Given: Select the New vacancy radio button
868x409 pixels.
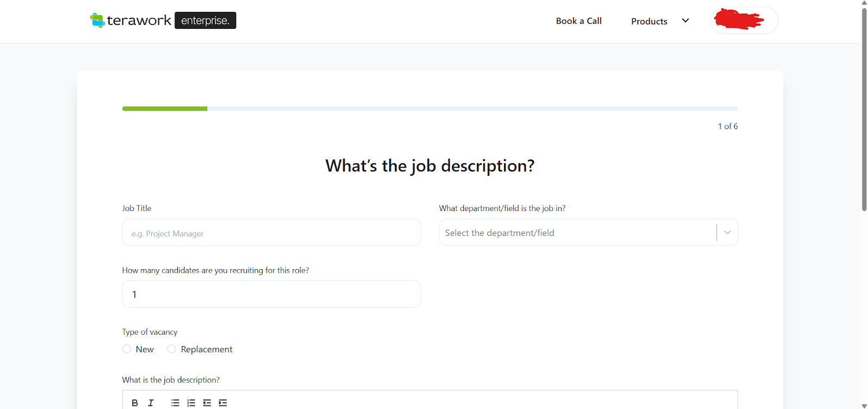Looking at the screenshot, I should pos(127,349).
